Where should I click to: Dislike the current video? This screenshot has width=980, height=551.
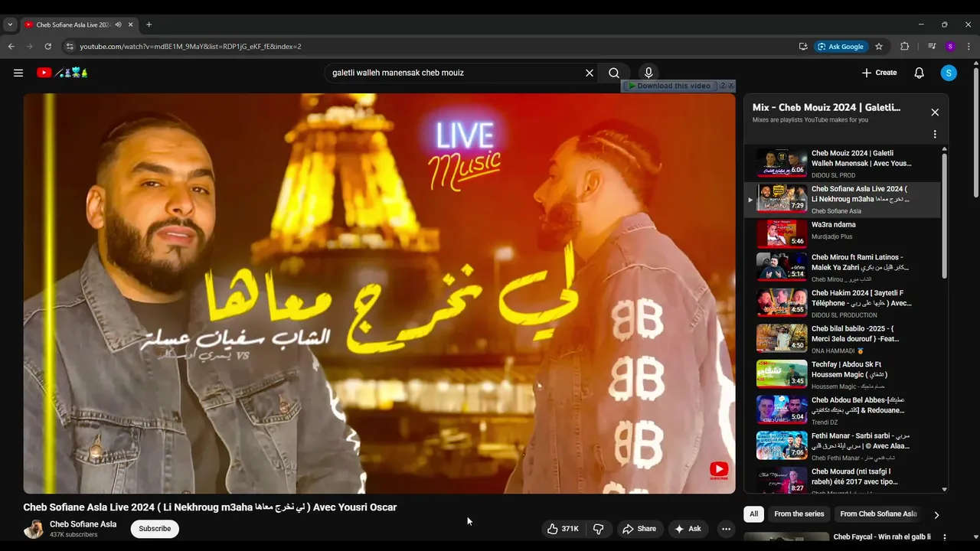[x=599, y=529]
